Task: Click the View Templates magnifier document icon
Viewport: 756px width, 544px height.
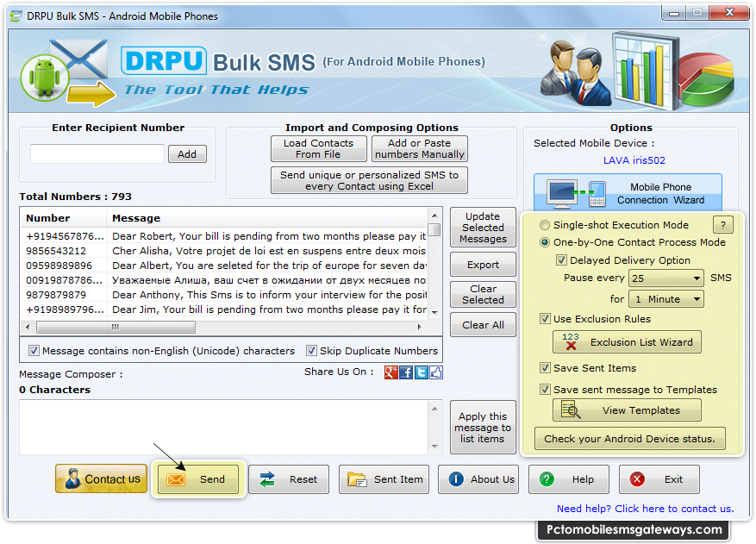Action: [x=571, y=410]
